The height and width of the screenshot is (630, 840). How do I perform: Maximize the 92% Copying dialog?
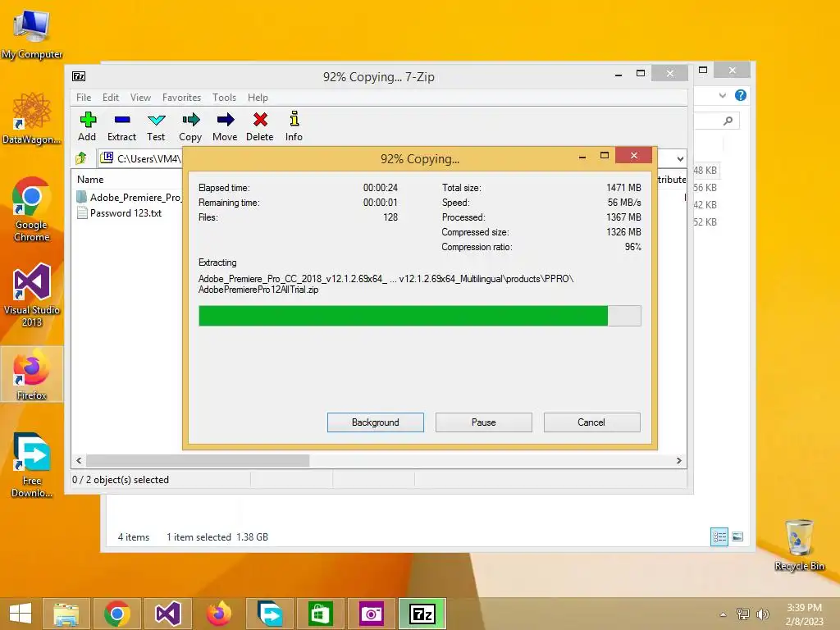click(x=605, y=155)
